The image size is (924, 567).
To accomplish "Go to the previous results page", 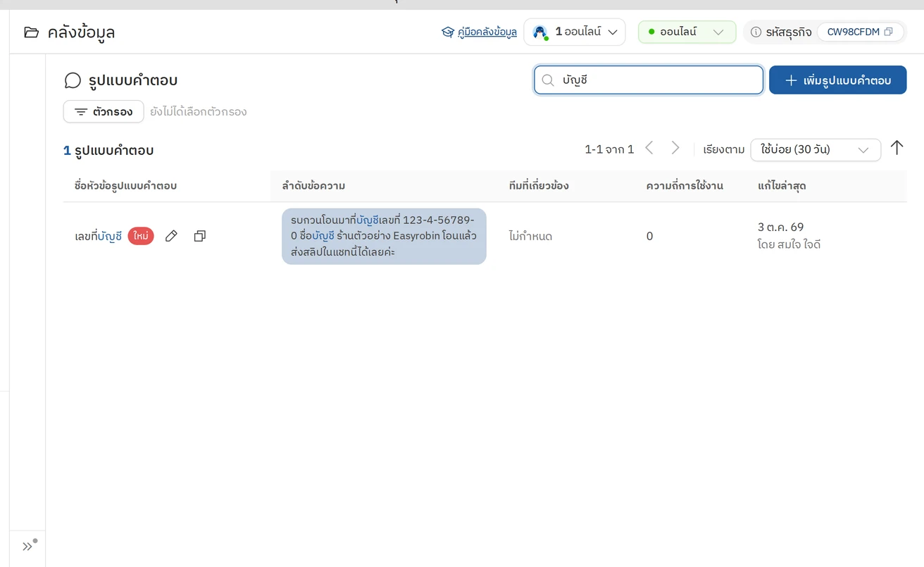I will [x=649, y=148].
